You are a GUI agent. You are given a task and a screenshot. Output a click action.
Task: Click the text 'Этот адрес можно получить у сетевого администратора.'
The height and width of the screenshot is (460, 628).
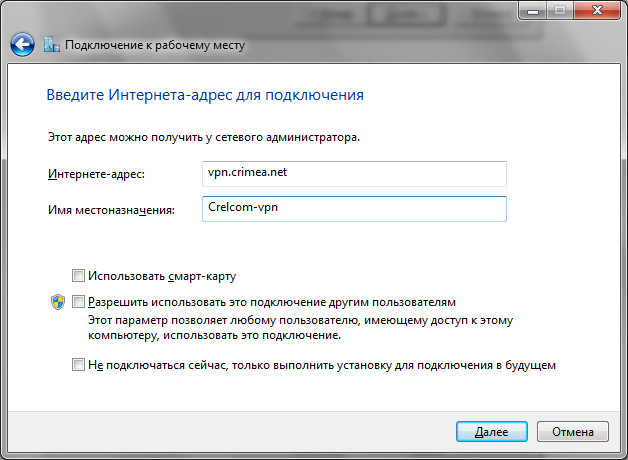pyautogui.click(x=204, y=137)
